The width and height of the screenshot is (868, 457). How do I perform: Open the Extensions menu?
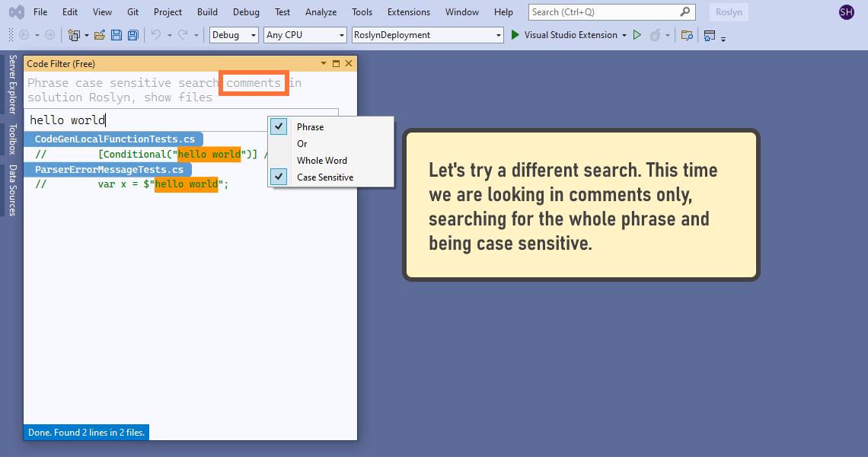[408, 12]
